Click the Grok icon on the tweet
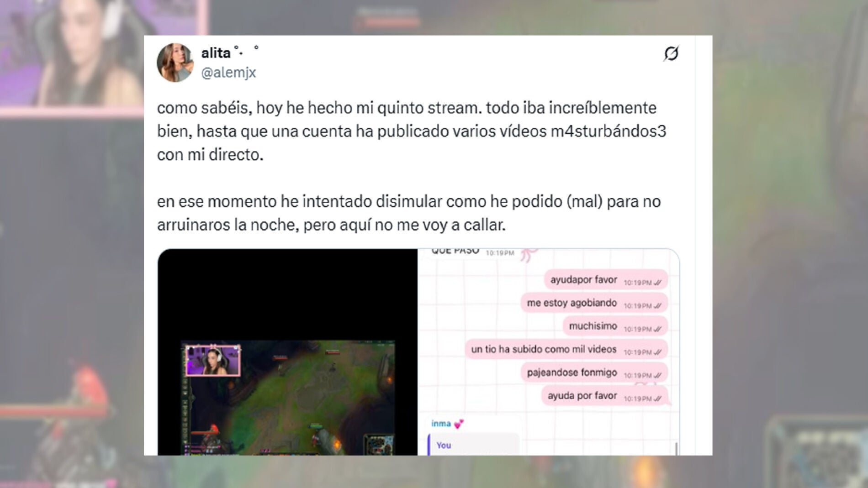 [x=671, y=53]
